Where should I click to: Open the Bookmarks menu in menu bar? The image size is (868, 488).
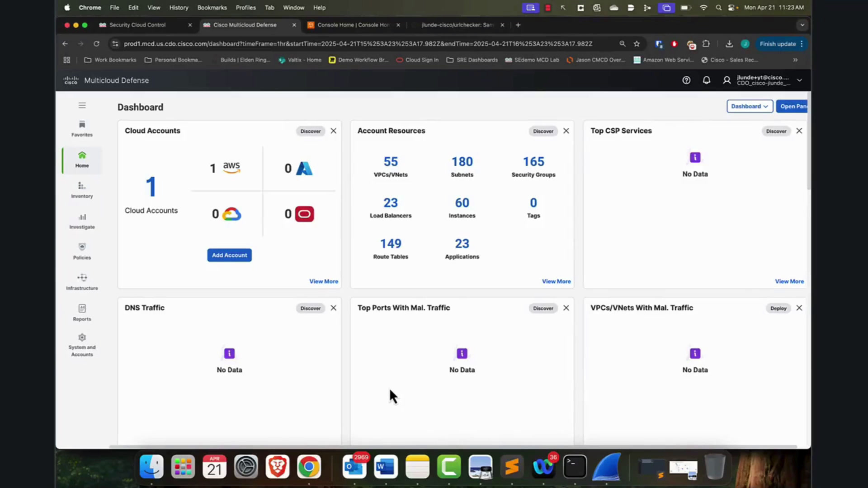click(212, 8)
